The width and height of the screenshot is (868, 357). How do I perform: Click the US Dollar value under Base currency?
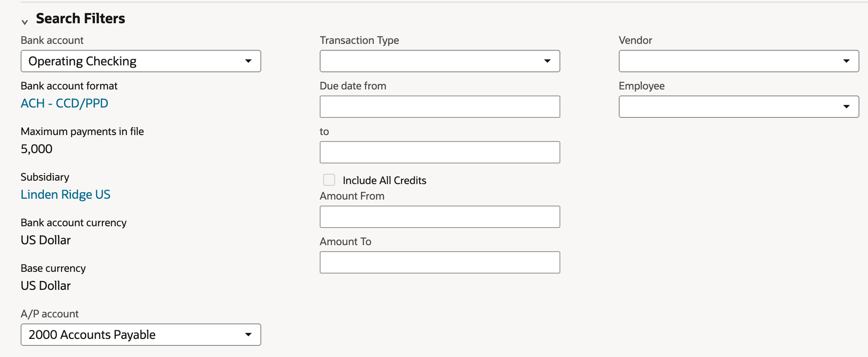46,286
